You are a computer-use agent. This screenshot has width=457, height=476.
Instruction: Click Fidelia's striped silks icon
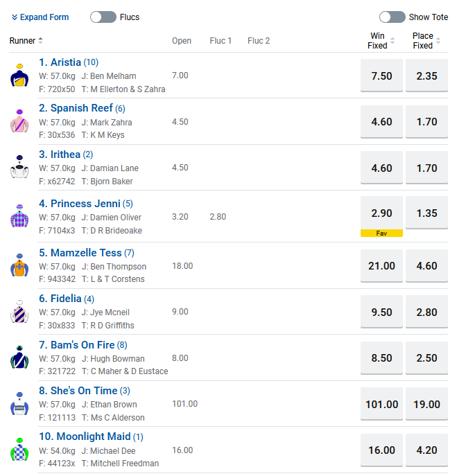tap(19, 312)
